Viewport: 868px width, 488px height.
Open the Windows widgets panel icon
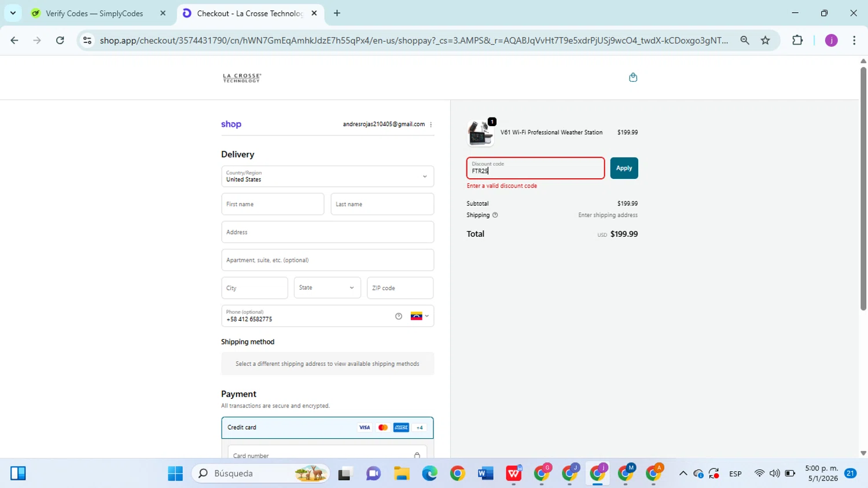pyautogui.click(x=18, y=474)
